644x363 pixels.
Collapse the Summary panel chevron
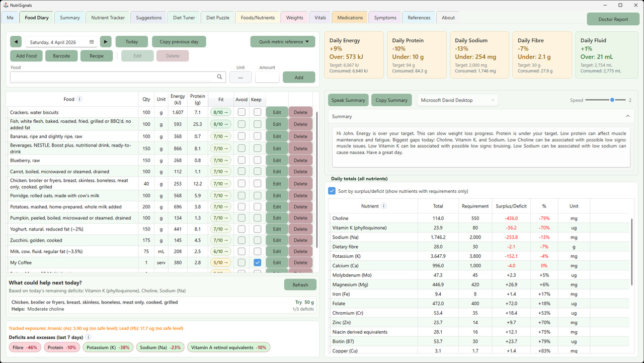627,116
